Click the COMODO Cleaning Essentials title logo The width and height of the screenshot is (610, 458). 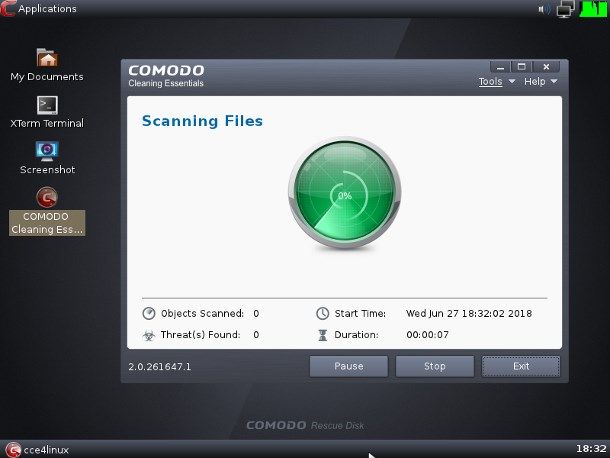(x=166, y=76)
